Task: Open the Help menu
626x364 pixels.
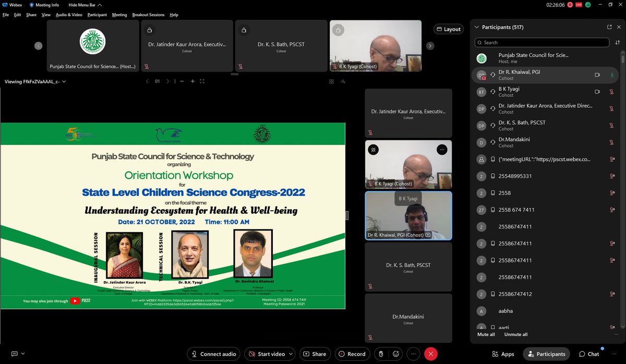Action: (x=174, y=15)
